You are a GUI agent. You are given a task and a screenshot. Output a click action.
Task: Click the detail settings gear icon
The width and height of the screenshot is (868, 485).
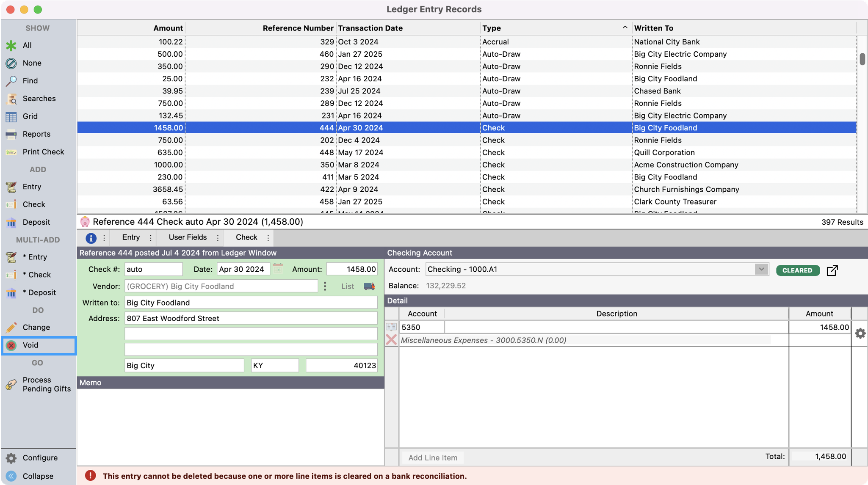860,333
